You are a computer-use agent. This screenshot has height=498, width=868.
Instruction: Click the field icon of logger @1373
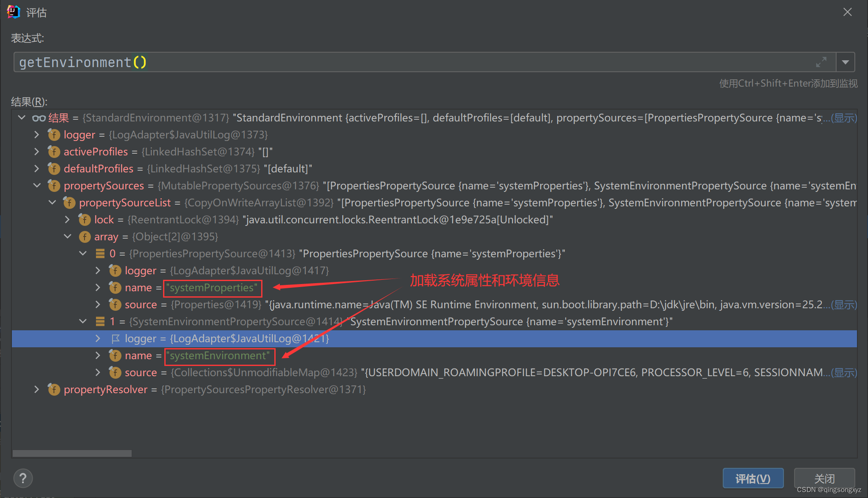[x=54, y=135]
